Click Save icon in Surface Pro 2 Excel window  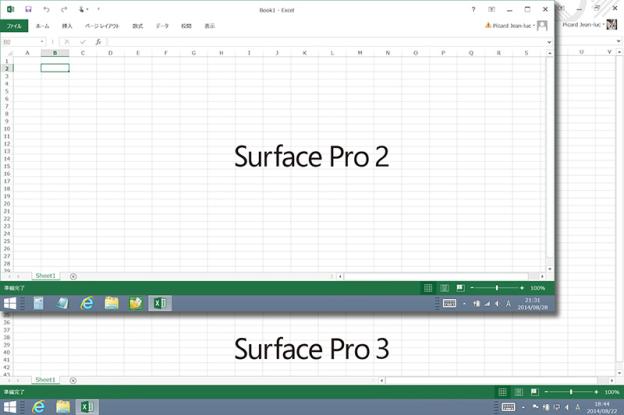28,9
